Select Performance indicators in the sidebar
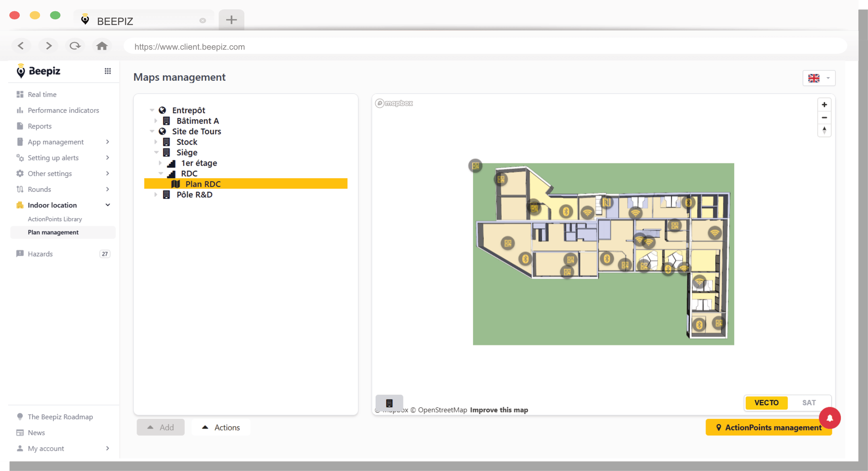Image resolution: width=868 pixels, height=471 pixels. point(63,110)
